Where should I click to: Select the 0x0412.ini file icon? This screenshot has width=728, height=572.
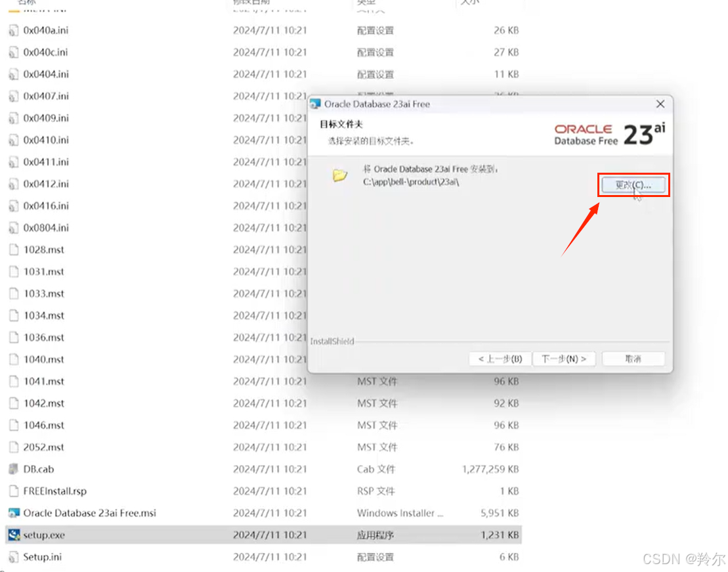[14, 184]
